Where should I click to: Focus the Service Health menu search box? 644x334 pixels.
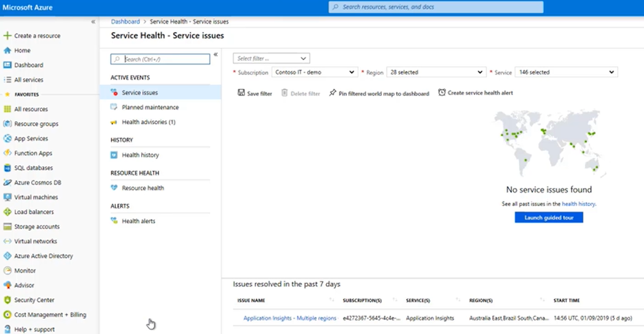pyautogui.click(x=160, y=59)
